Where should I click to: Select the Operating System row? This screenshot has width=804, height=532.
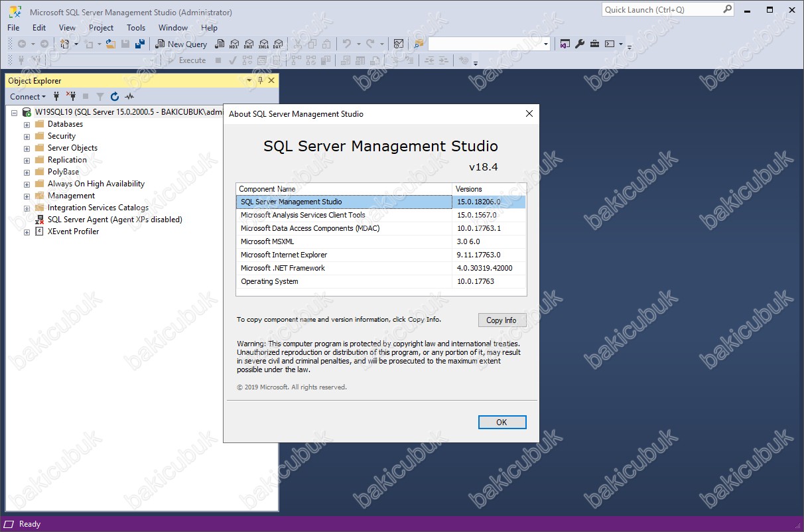coord(381,281)
